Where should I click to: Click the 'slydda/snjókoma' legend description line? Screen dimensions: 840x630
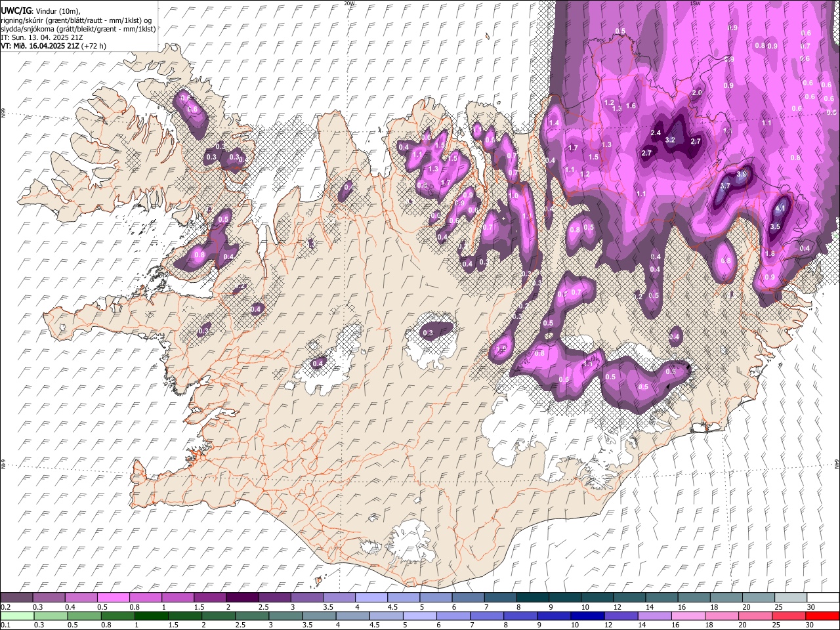click(78, 29)
